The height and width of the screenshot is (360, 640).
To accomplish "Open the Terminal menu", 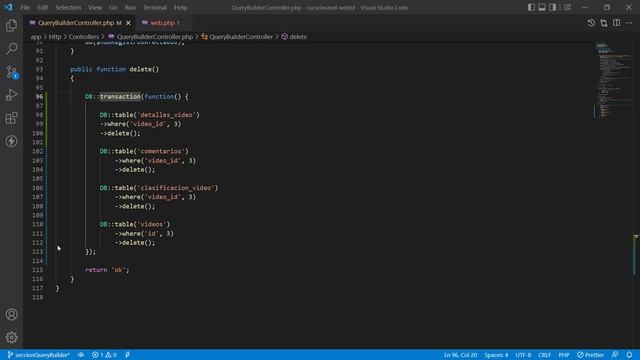I will 155,7.
